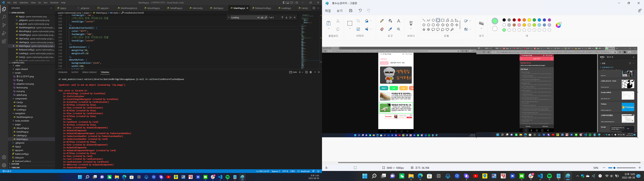This screenshot has width=644, height=181.
Task: Select Color 2 swatch in Paint
Action: click(495, 29)
